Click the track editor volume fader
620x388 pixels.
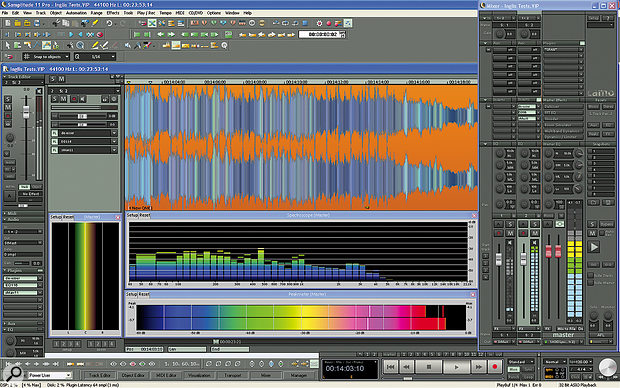pyautogui.click(x=26, y=112)
